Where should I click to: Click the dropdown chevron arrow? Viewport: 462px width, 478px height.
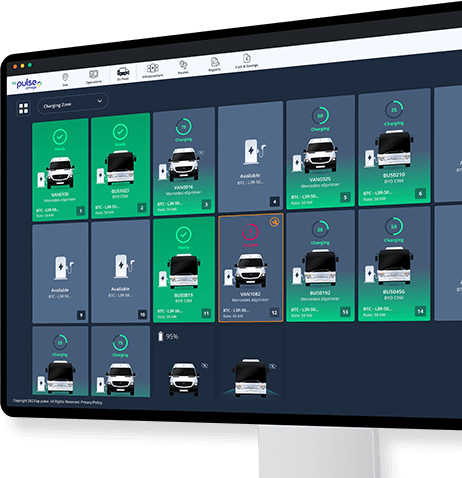pyautogui.click(x=100, y=101)
